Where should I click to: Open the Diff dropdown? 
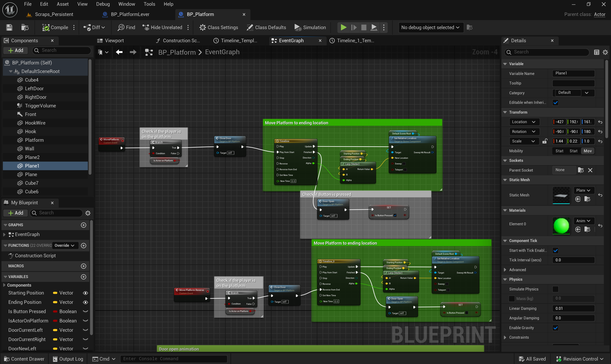point(94,27)
